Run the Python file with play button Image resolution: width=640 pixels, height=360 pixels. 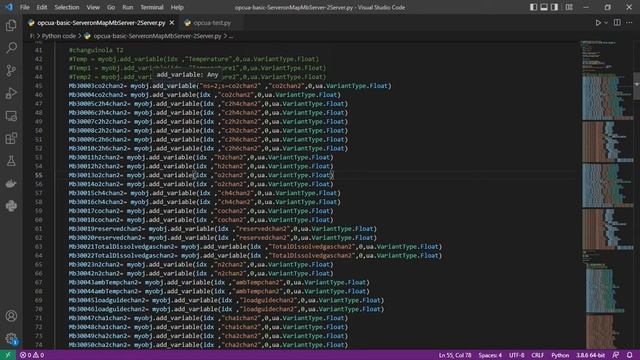click(598, 23)
